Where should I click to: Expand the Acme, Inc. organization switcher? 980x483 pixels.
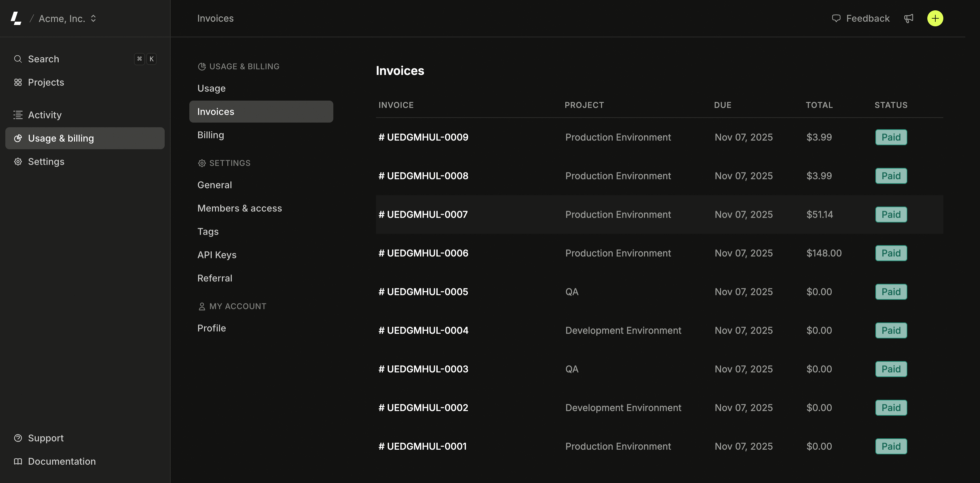pos(68,18)
